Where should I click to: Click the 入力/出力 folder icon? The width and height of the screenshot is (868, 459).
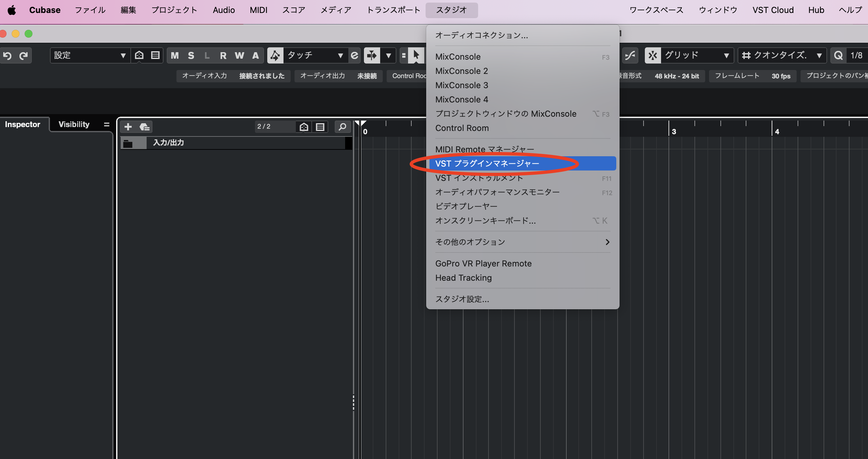[x=128, y=144]
